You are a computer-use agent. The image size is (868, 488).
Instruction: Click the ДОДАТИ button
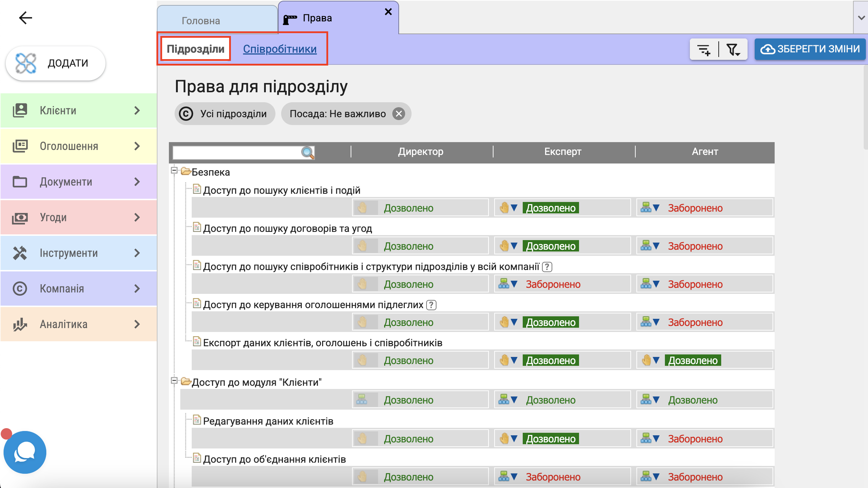point(56,63)
